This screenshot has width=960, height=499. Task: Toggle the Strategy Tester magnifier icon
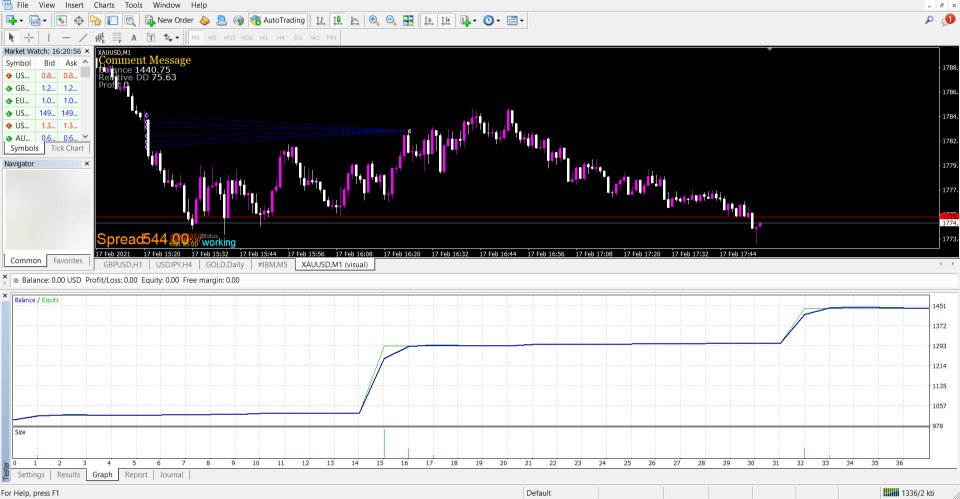pyautogui.click(x=130, y=20)
